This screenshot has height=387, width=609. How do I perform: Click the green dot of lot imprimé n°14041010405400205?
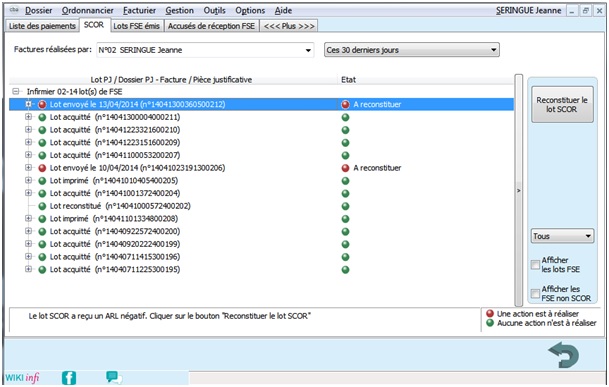(x=42, y=181)
